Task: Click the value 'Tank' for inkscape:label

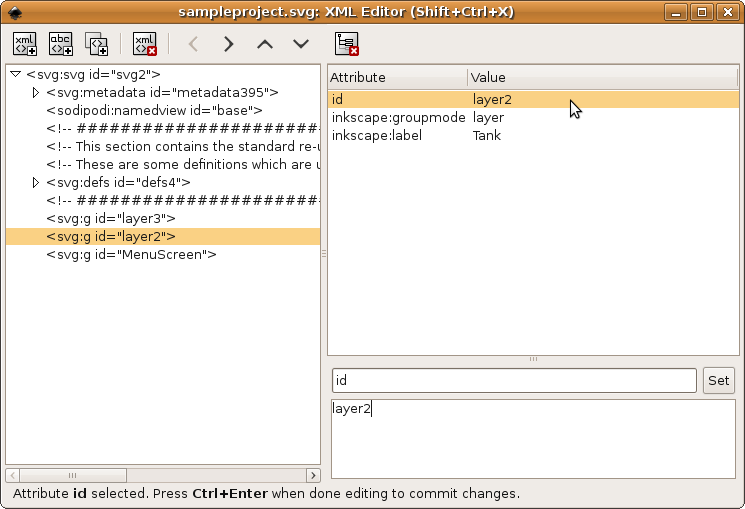Action: (487, 135)
